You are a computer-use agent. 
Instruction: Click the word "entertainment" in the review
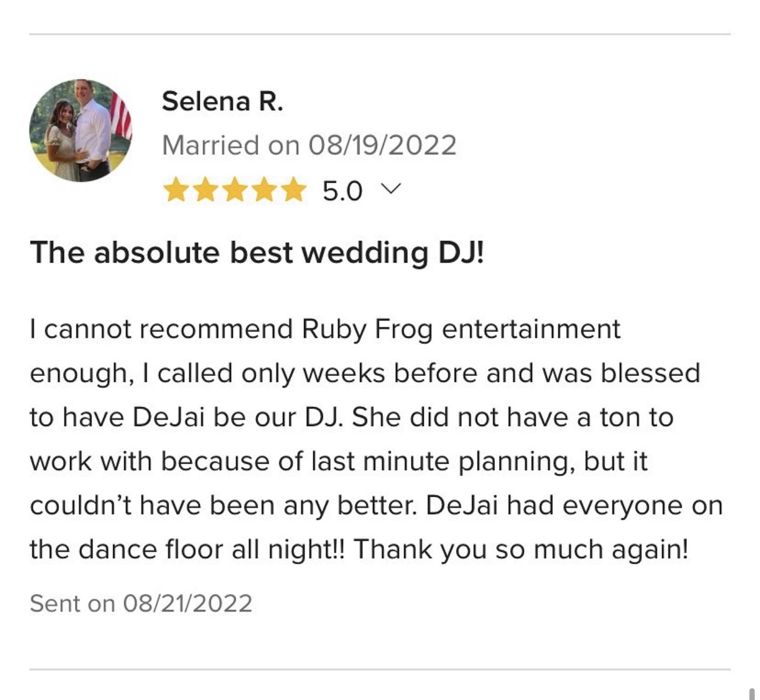tap(531, 329)
